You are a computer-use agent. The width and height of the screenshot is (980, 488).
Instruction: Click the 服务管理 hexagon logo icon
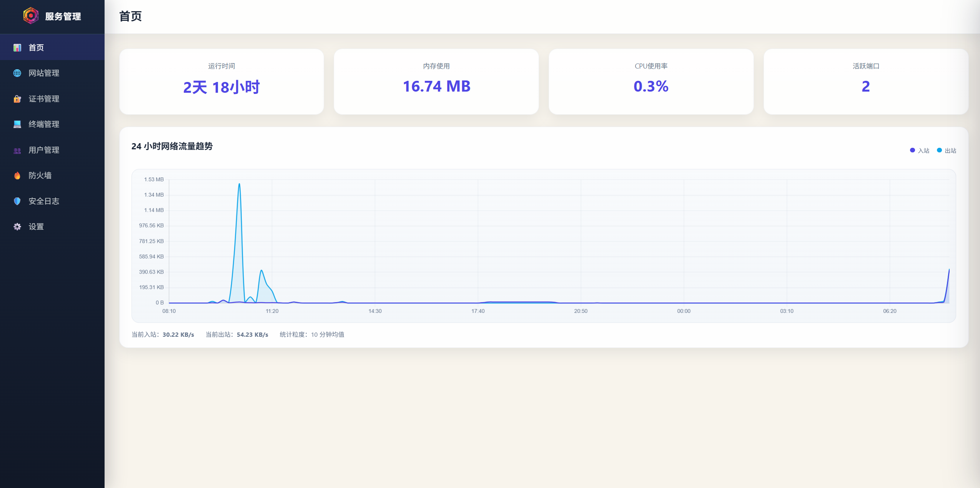pyautogui.click(x=31, y=16)
